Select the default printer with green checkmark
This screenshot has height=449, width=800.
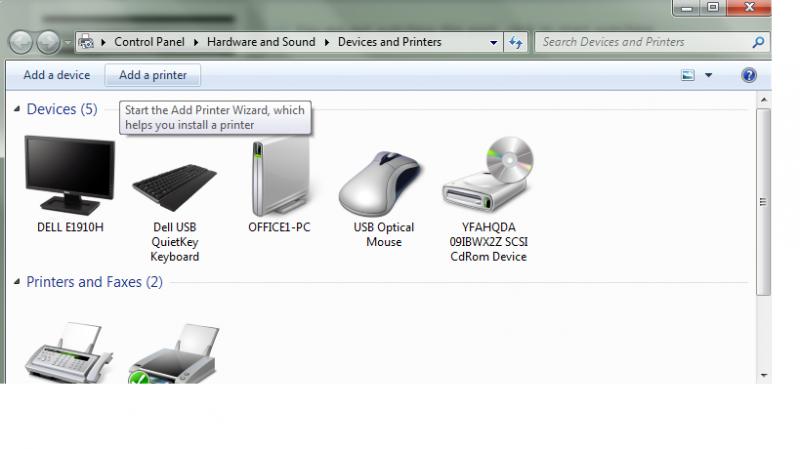tap(174, 354)
